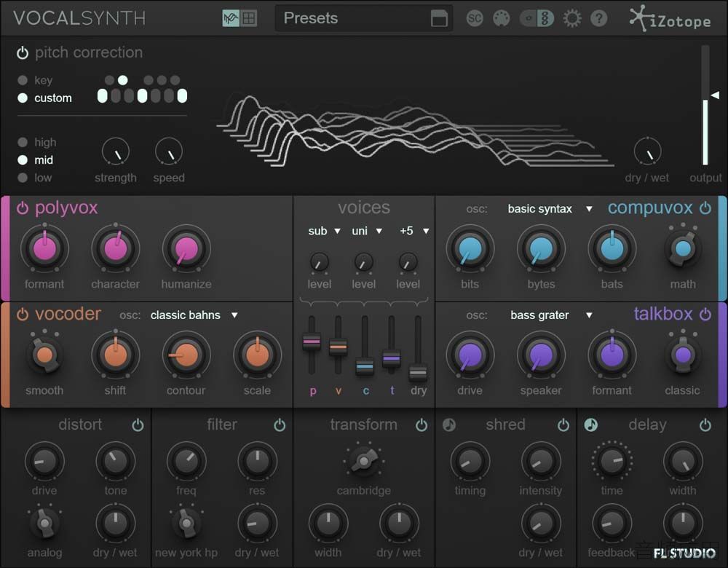Click the compuvox bytes knob
Image resolution: width=728 pixels, height=568 pixels.
pos(542,248)
